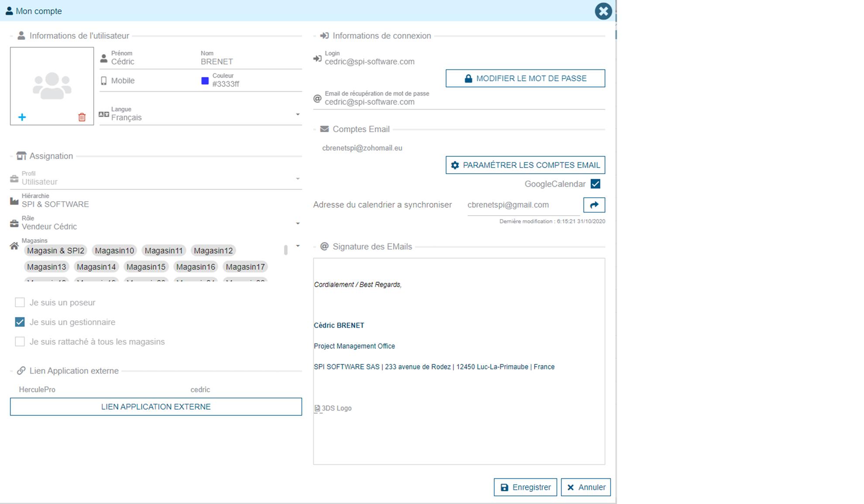Disable the GoogleCalendar checkbox
This screenshot has width=864, height=504.
click(595, 184)
